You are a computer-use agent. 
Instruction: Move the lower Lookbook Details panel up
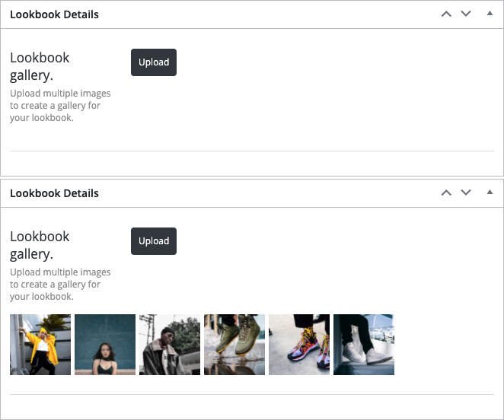click(446, 193)
